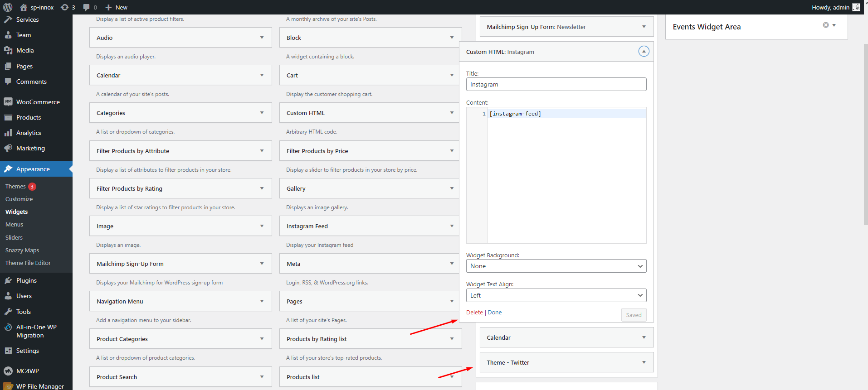This screenshot has width=868, height=390.
Task: Expand the Calendar widget in sidebar area
Action: point(644,337)
